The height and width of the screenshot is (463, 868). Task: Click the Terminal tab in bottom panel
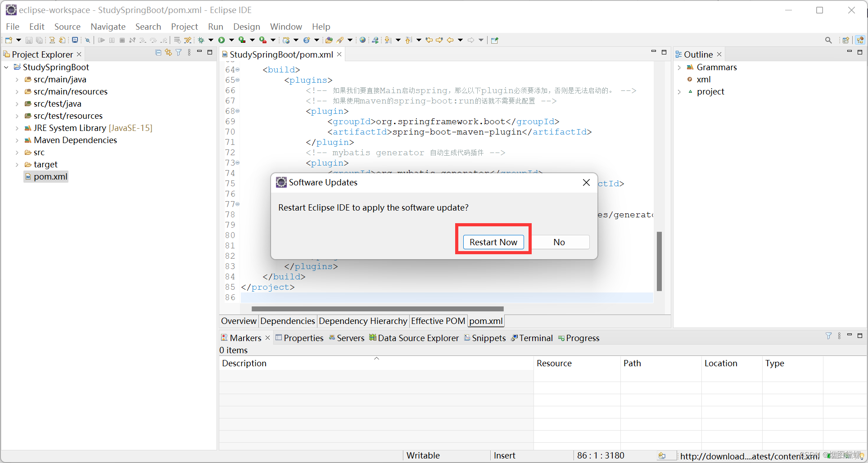(x=532, y=338)
